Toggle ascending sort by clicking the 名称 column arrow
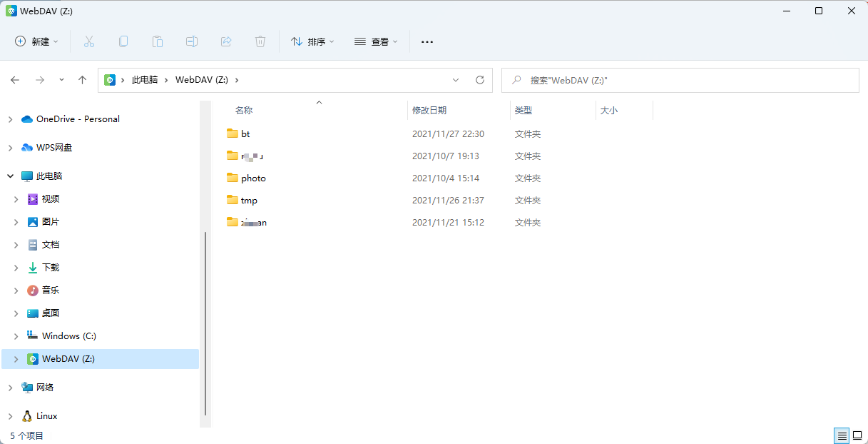The height and width of the screenshot is (444, 868). coord(320,103)
